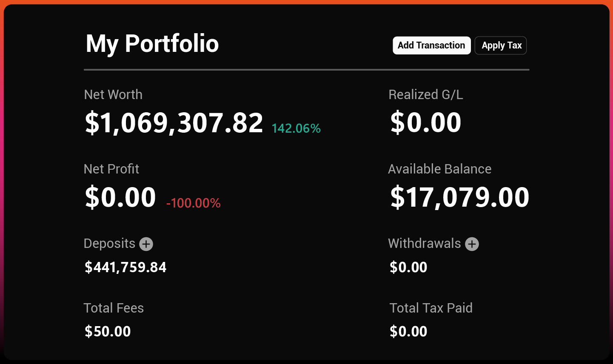
Task: Click the red -100.00% loss percentage
Action: [194, 203]
